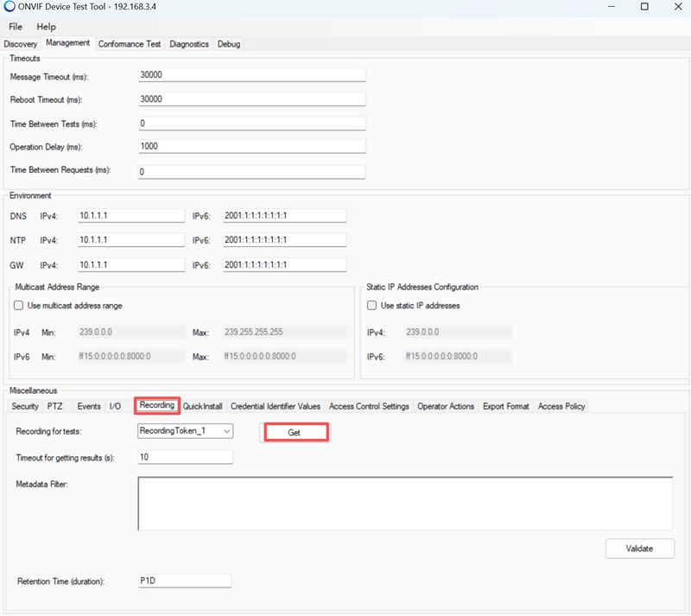Viewport: 691px width, 616px height.
Task: Switch to the Discovery tab
Action: pos(21,44)
